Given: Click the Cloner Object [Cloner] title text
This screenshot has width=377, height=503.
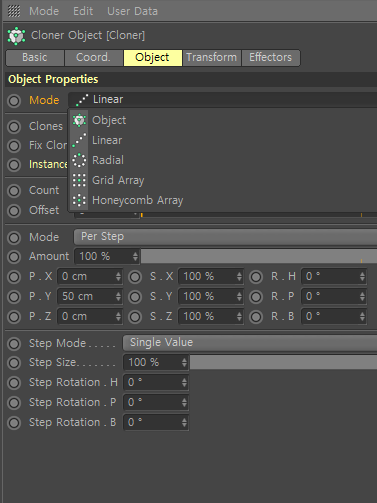Looking at the screenshot, I should [x=88, y=35].
